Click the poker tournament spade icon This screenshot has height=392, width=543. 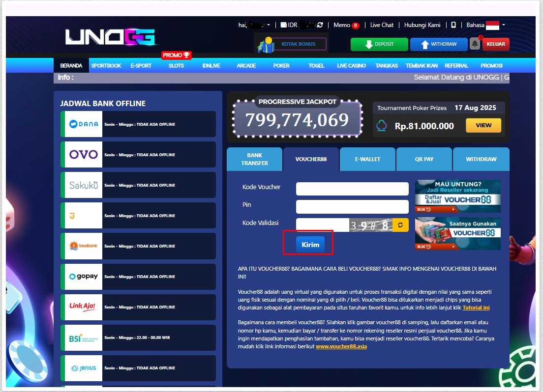pyautogui.click(x=382, y=126)
